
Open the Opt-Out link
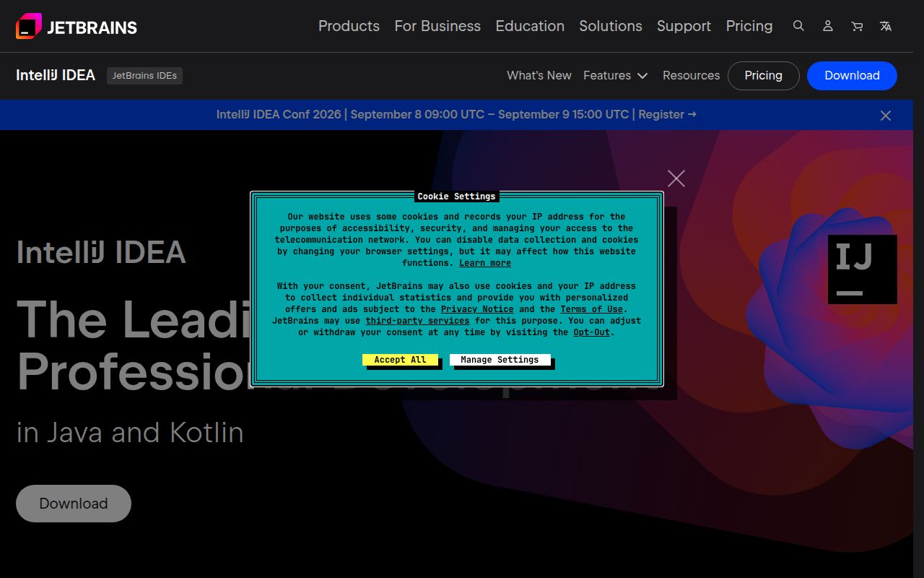point(591,332)
